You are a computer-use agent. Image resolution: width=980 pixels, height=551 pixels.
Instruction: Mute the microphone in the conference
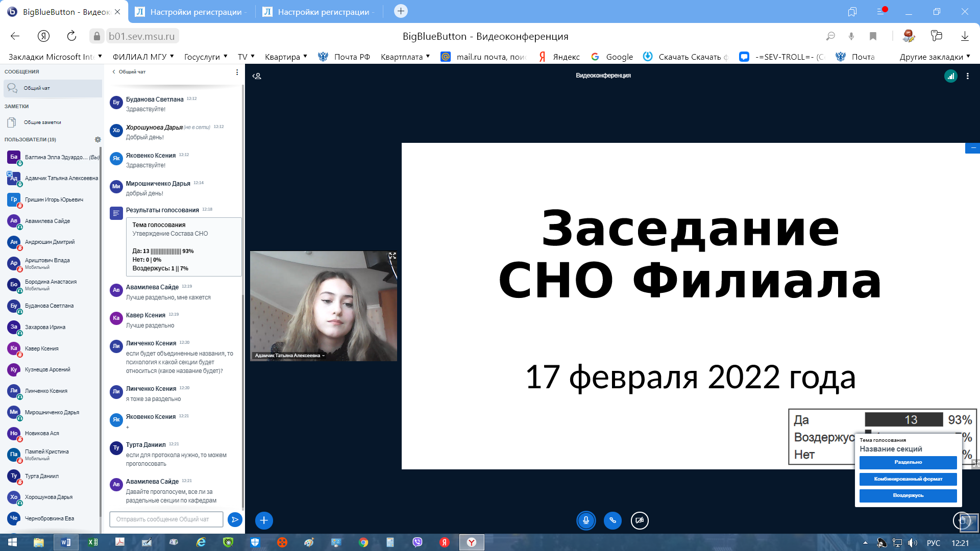586,520
